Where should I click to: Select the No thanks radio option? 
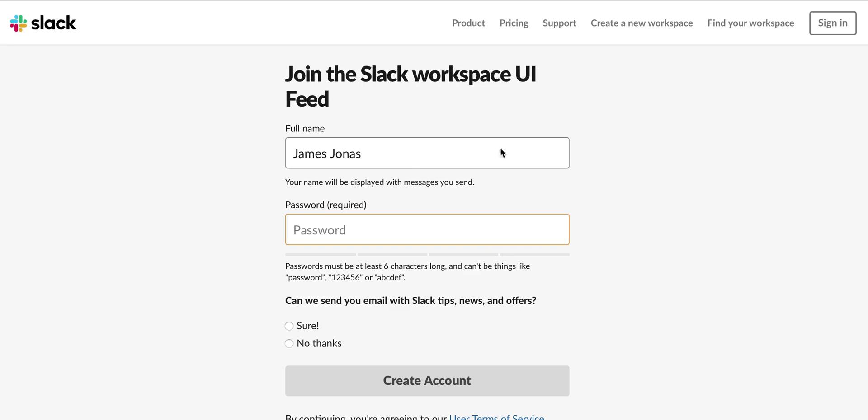click(289, 344)
